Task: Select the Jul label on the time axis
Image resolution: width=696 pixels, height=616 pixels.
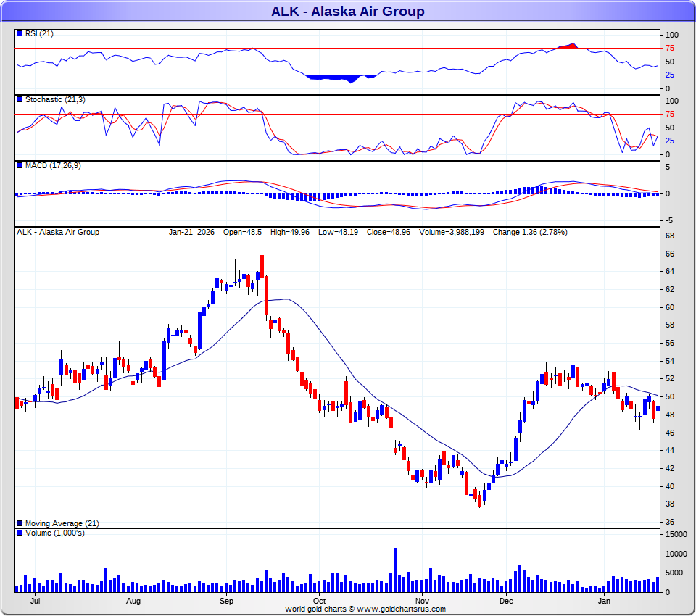Action: (35, 602)
